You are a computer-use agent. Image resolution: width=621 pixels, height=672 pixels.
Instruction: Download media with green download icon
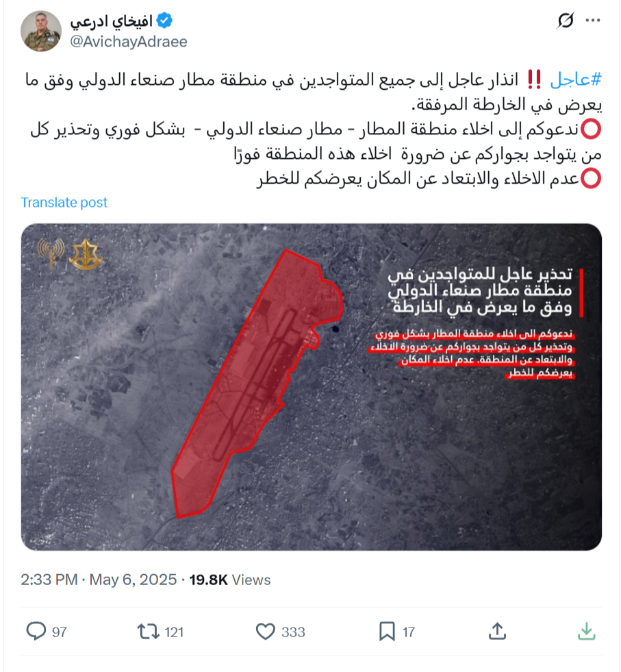[586, 632]
